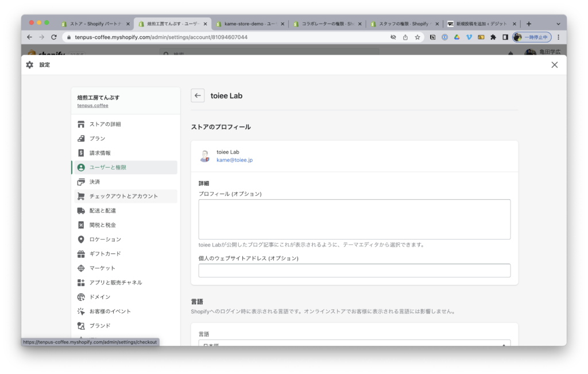
Task: Click the taxes and duties percent icon
Action: coord(81,225)
